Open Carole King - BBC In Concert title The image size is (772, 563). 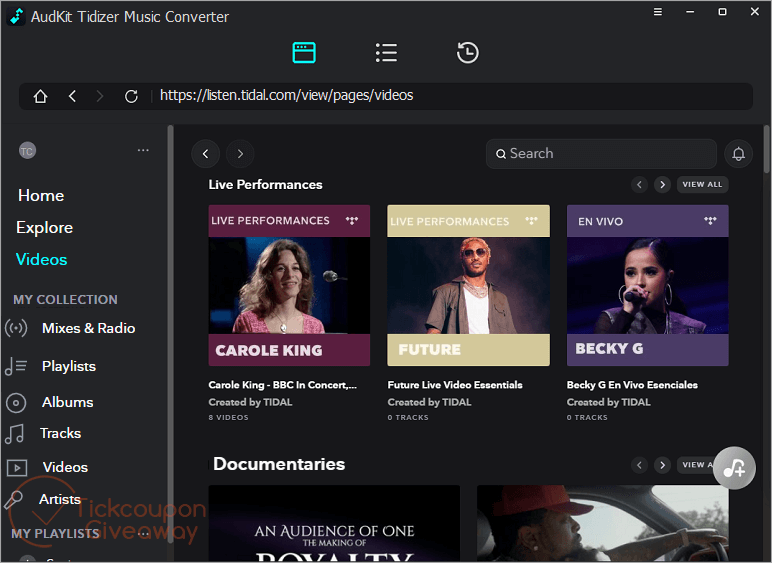pyautogui.click(x=283, y=385)
